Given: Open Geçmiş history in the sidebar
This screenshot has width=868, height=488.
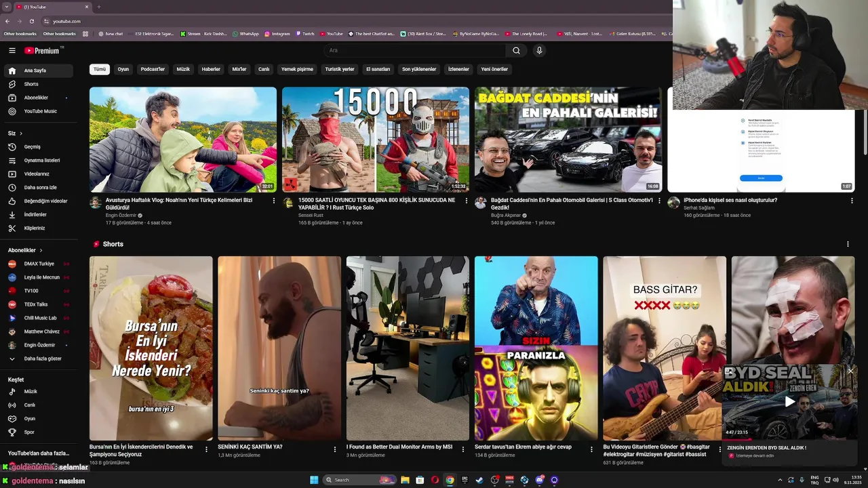Looking at the screenshot, I should pyautogui.click(x=39, y=147).
